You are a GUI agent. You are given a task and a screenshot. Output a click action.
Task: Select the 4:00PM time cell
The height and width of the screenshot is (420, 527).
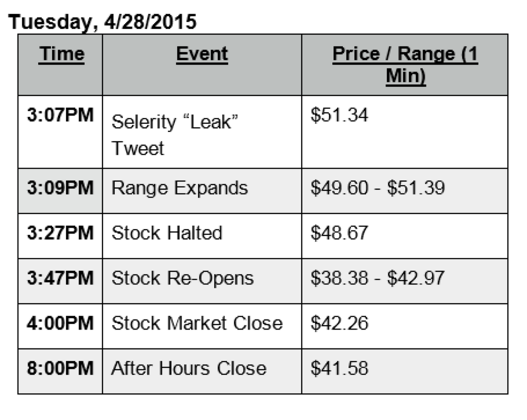[60, 323]
